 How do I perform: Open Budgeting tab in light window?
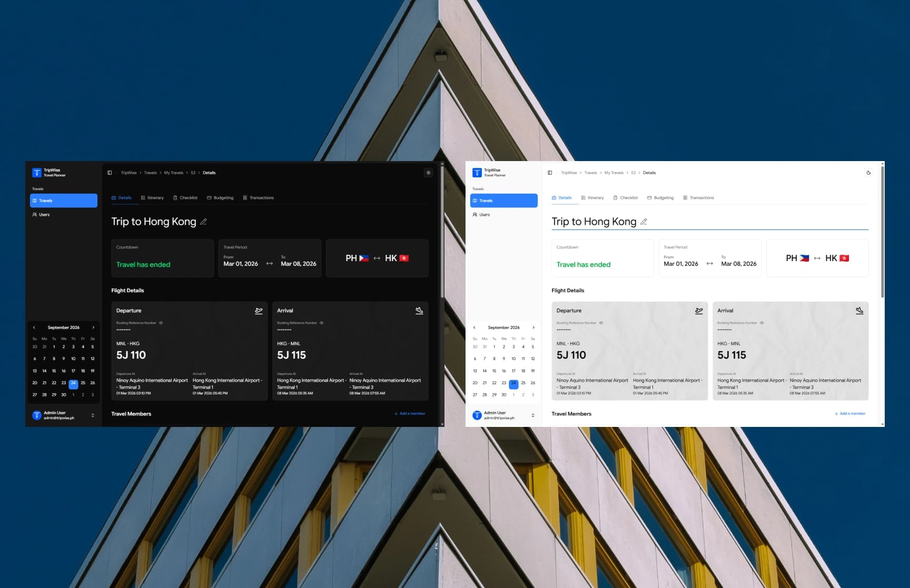[660, 198]
